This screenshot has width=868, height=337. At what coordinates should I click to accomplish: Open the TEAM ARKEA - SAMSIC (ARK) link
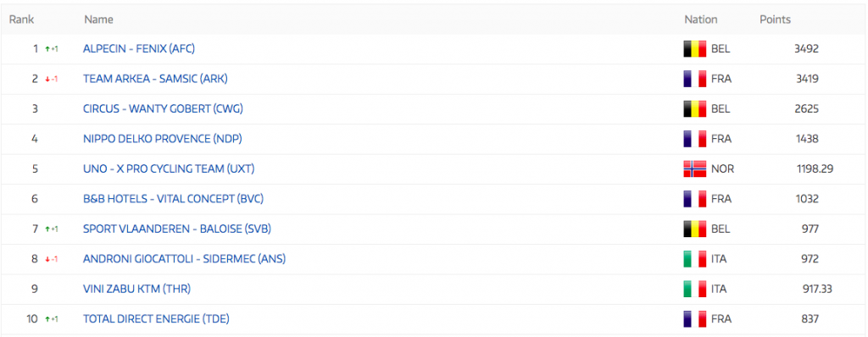pos(155,79)
